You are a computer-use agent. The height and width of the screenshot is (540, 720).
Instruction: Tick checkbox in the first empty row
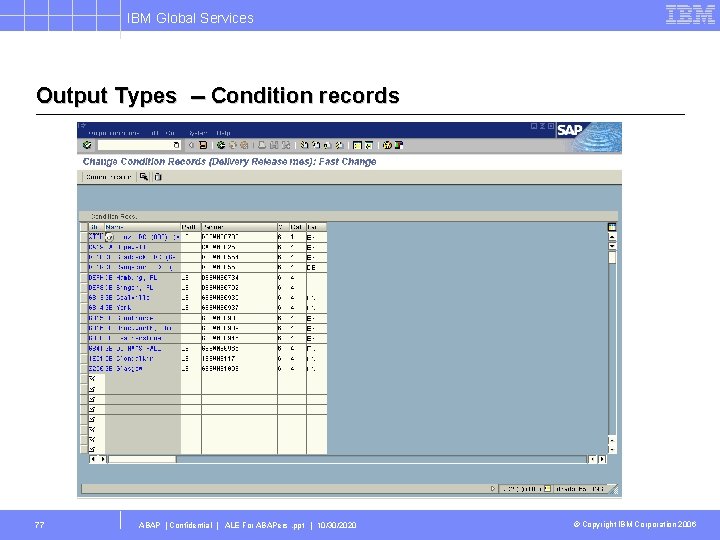tap(92, 379)
